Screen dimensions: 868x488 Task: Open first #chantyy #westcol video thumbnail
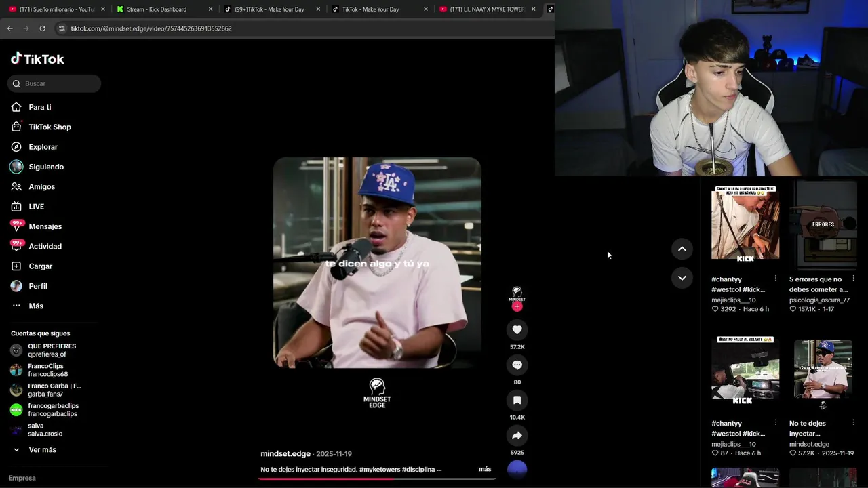point(745,224)
